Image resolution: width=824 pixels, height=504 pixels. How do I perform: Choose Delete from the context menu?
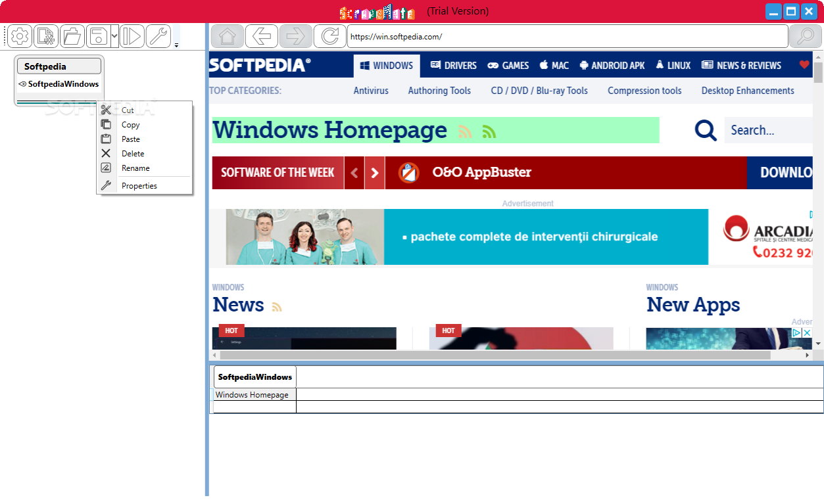coord(145,154)
